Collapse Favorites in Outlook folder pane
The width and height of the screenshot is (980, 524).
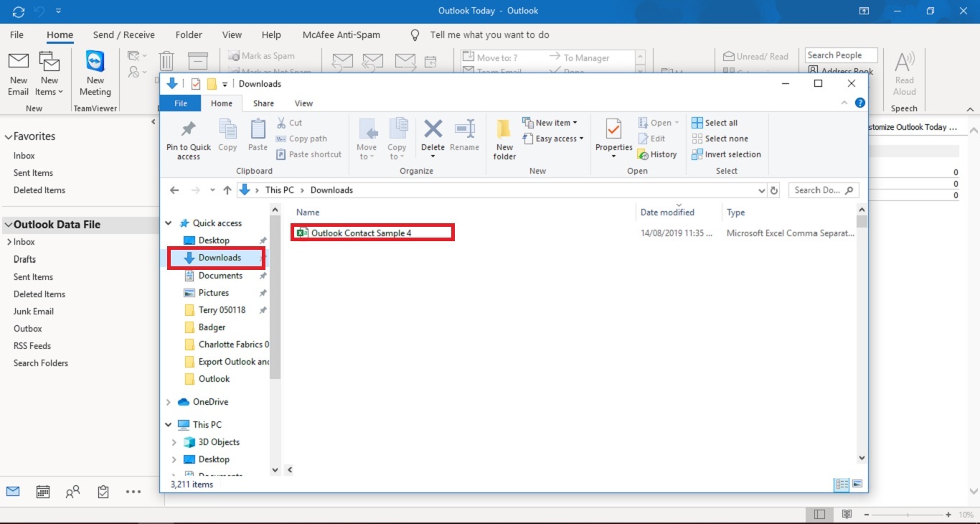(9, 136)
